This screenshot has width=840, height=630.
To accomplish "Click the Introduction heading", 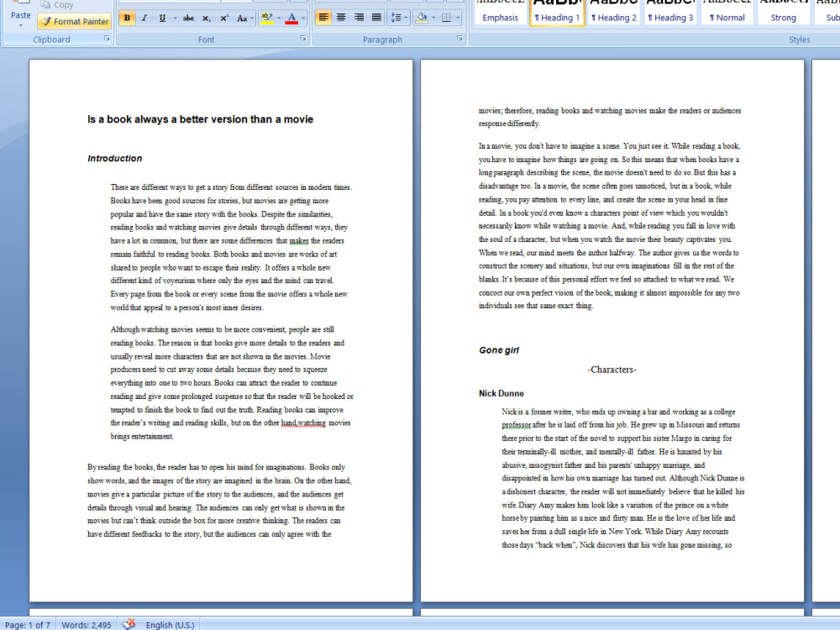I will pos(114,159).
